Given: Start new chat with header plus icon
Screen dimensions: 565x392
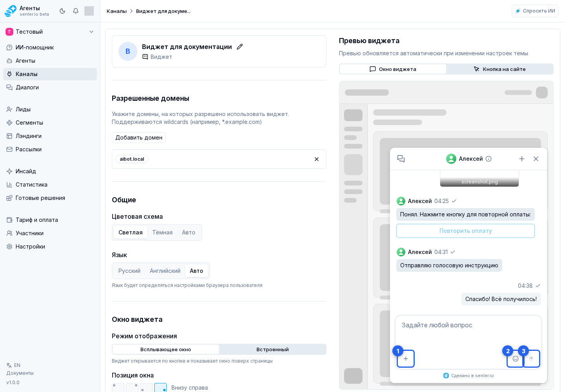Looking at the screenshot, I should tap(522, 159).
